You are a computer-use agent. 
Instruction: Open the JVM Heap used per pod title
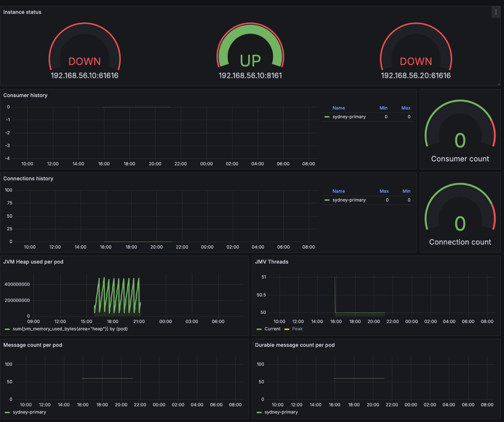(33, 262)
